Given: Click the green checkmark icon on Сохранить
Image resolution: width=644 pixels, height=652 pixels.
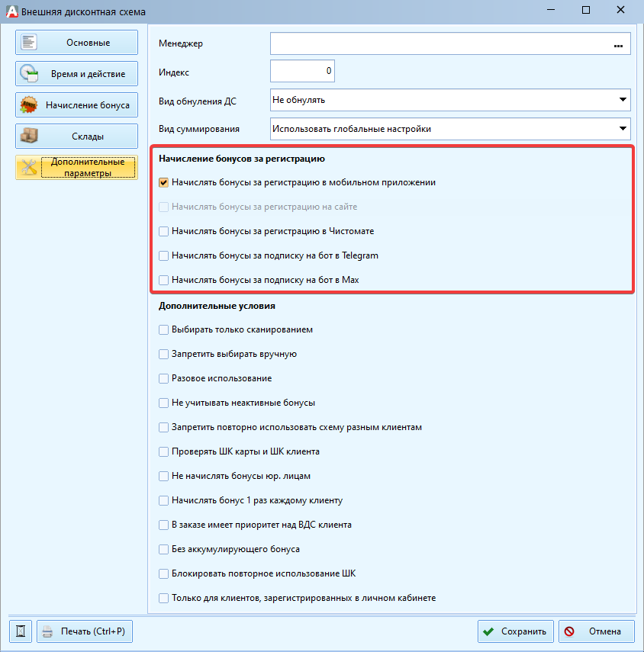Looking at the screenshot, I should coord(488,631).
